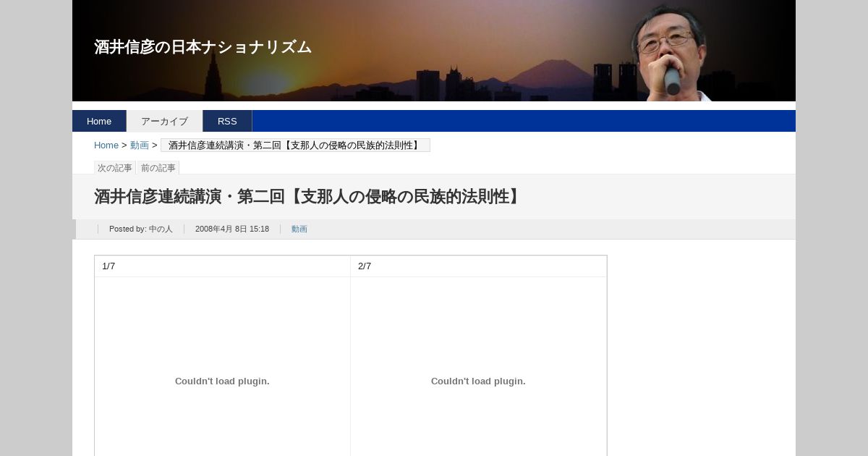The width and height of the screenshot is (868, 456).
Task: Click the site title 酒井信彦の日本ナショナリズム
Action: 203,47
